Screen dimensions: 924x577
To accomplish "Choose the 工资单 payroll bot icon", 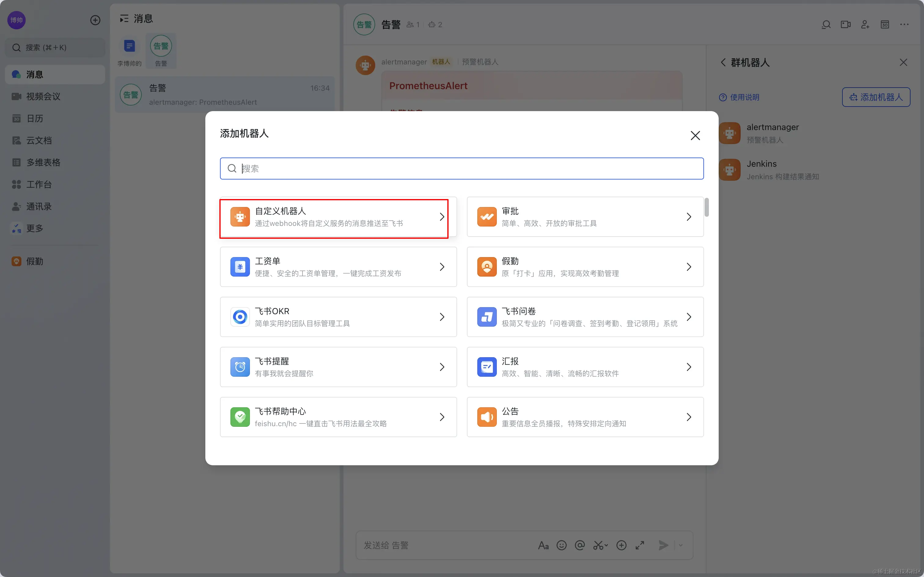I will [240, 267].
